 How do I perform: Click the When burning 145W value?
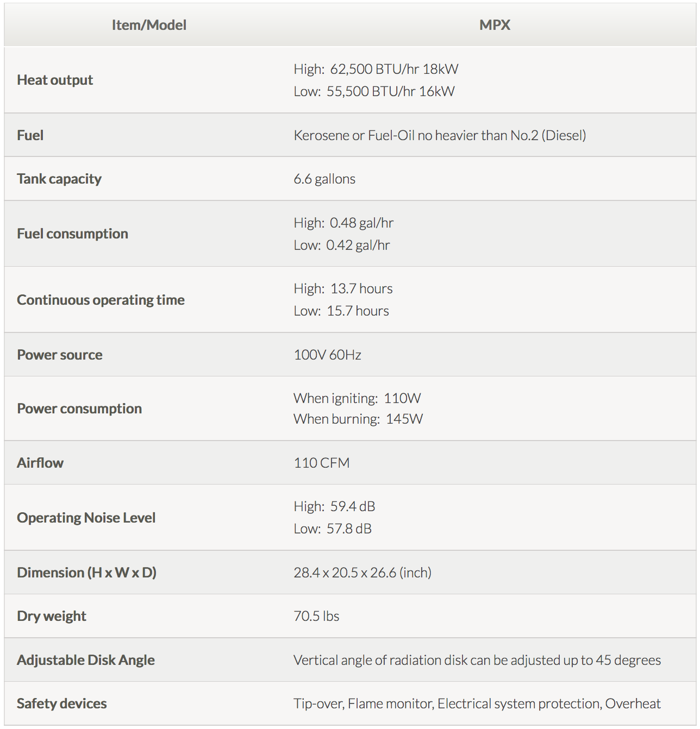coord(358,419)
